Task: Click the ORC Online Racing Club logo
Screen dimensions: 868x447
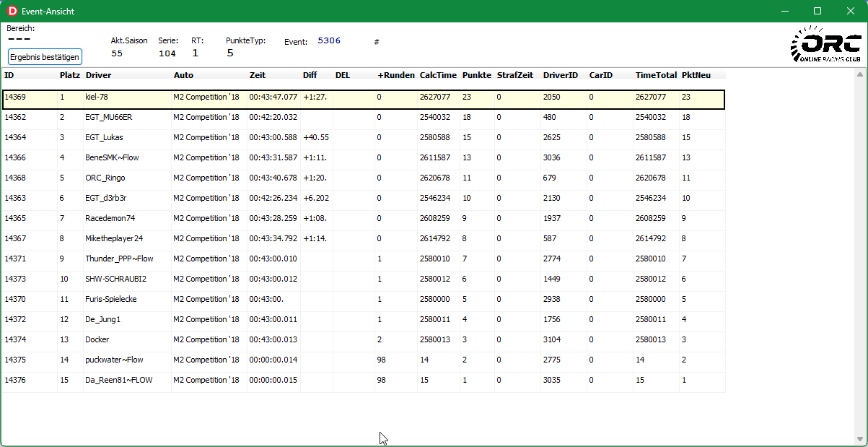Action: click(825, 45)
